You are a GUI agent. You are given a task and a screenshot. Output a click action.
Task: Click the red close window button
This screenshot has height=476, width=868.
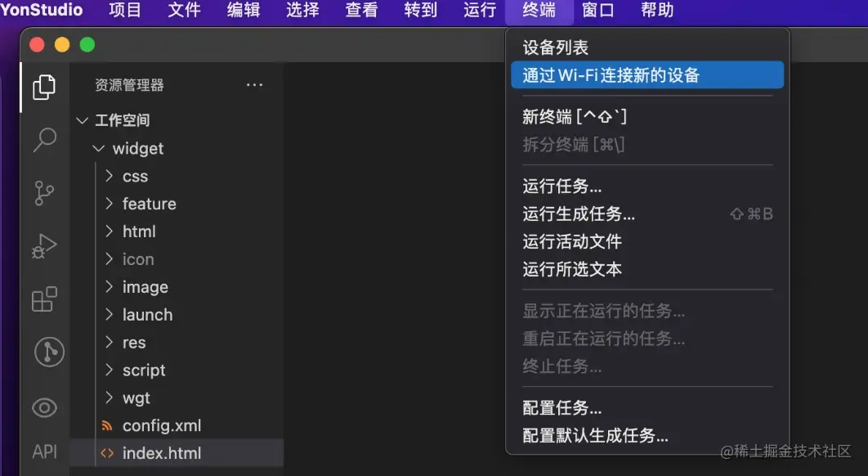click(x=37, y=44)
